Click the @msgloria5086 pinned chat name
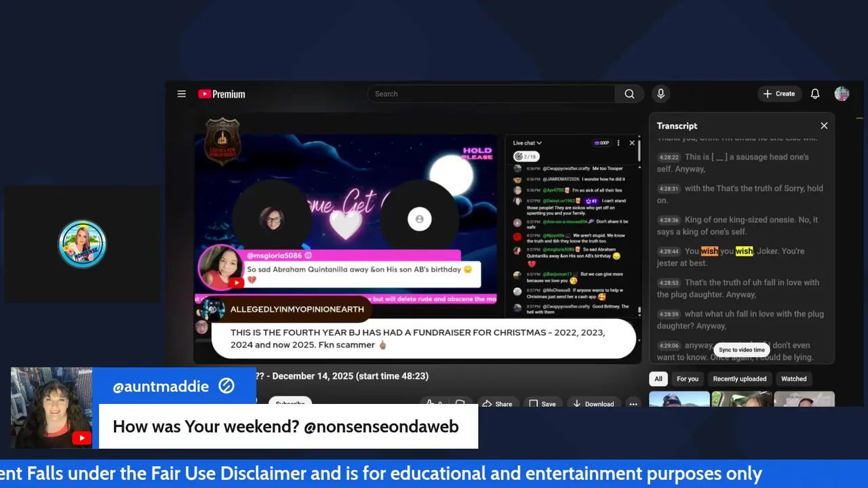The width and height of the screenshot is (868, 488). (x=275, y=256)
